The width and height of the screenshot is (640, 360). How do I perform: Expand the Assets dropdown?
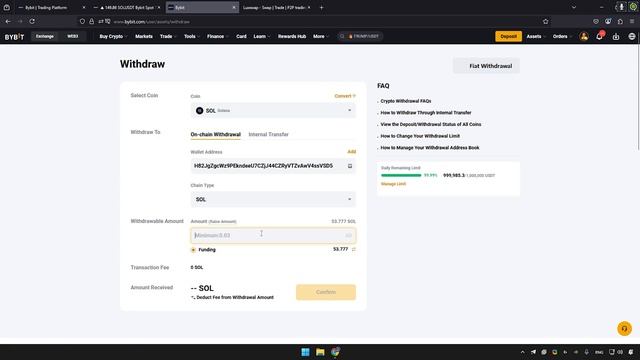pyautogui.click(x=536, y=36)
